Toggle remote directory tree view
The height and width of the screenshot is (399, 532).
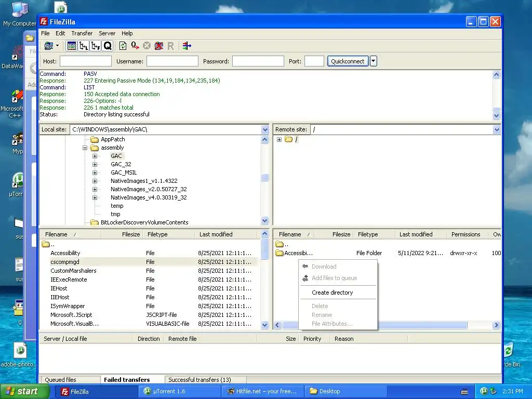(96, 46)
